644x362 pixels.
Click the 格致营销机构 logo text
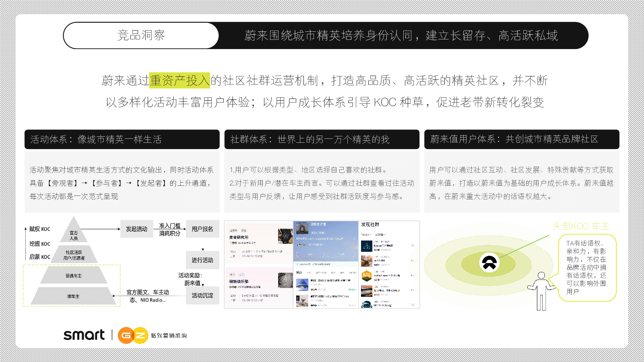(169, 335)
